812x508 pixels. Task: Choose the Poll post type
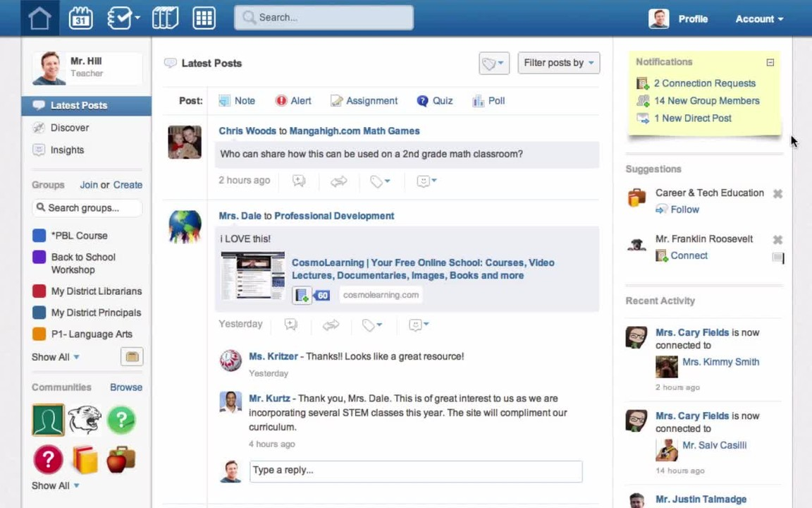489,101
